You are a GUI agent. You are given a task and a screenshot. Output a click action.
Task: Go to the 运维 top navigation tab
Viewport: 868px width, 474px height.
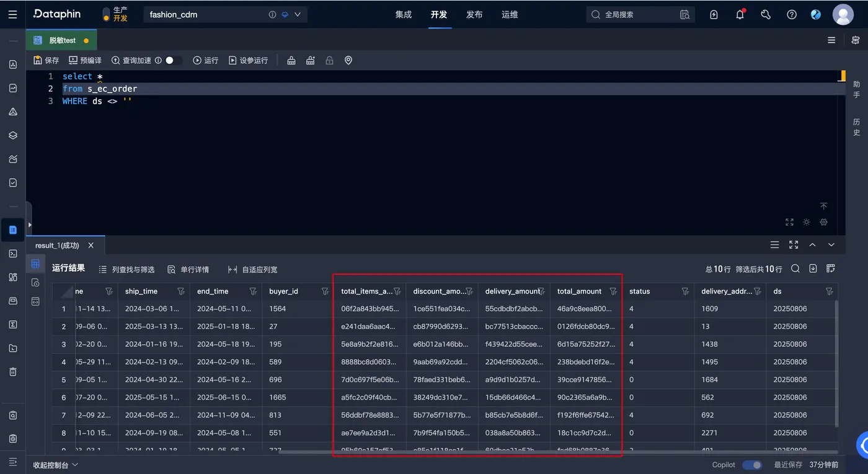(510, 14)
